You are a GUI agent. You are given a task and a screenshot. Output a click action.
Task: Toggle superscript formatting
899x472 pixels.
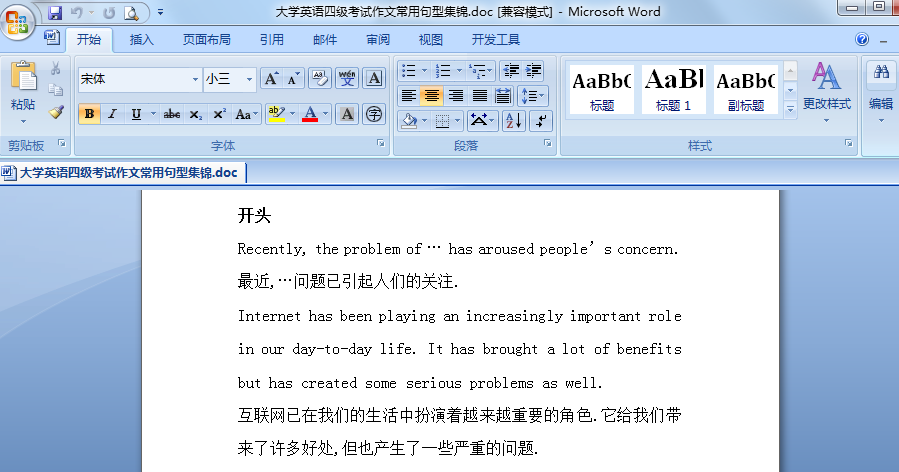[219, 114]
